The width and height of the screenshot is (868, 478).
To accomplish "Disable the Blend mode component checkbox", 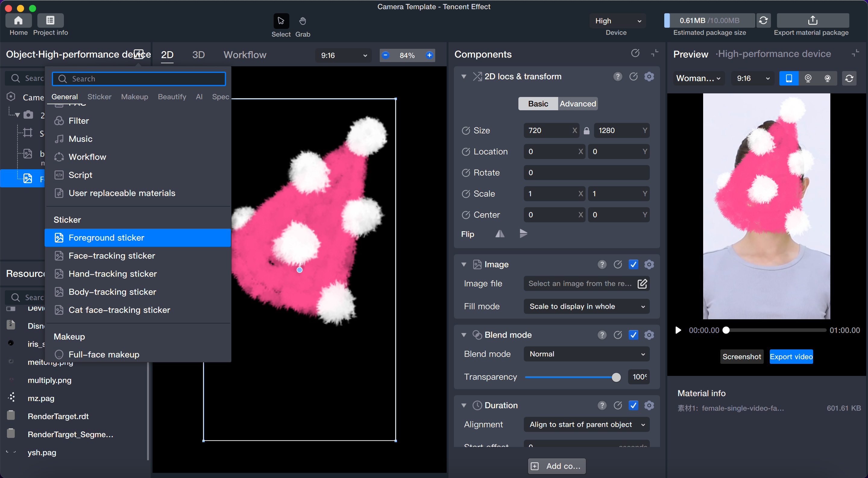I will [633, 335].
